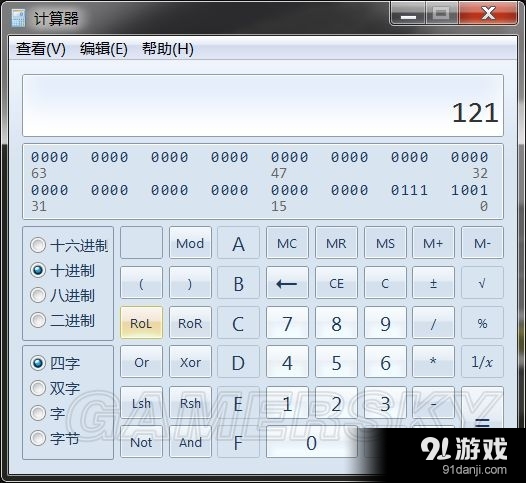526x483 pixels.
Task: Click number key 7
Action: tap(287, 323)
